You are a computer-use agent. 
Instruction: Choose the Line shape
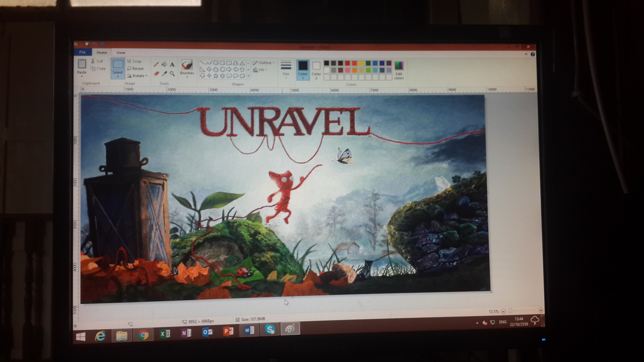pos(202,63)
